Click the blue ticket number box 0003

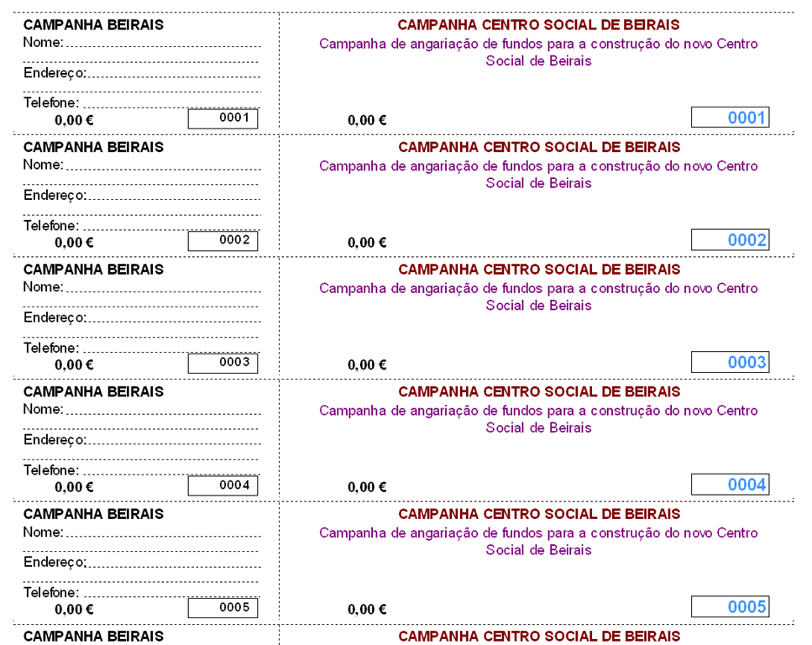730,362
